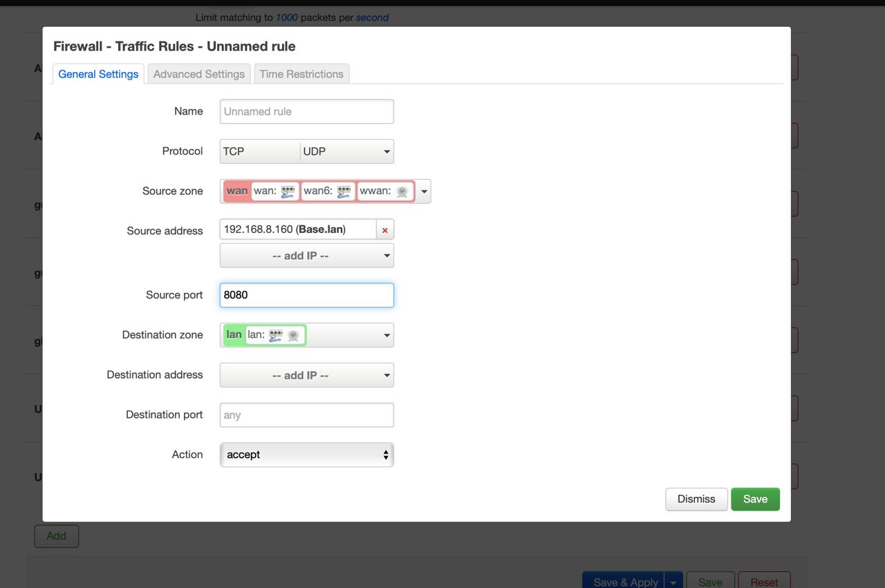Switch to the General Settings tab
885x588 pixels.
pos(98,74)
